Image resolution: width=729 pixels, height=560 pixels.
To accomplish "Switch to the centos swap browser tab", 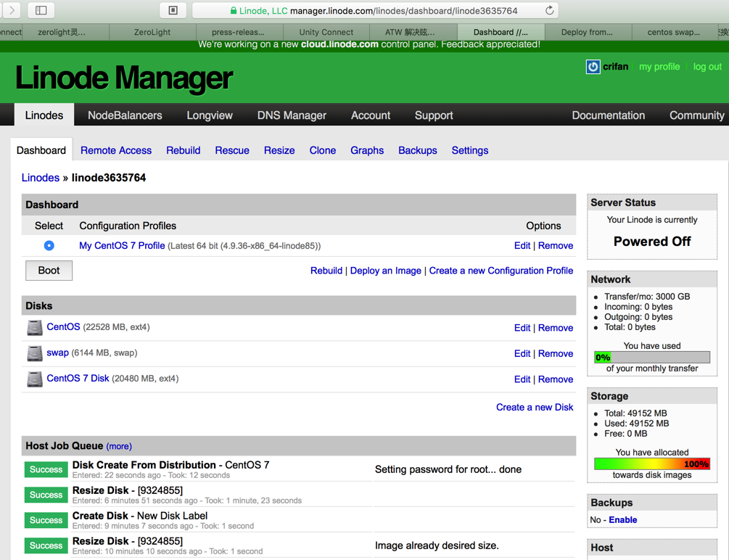I will (x=673, y=32).
